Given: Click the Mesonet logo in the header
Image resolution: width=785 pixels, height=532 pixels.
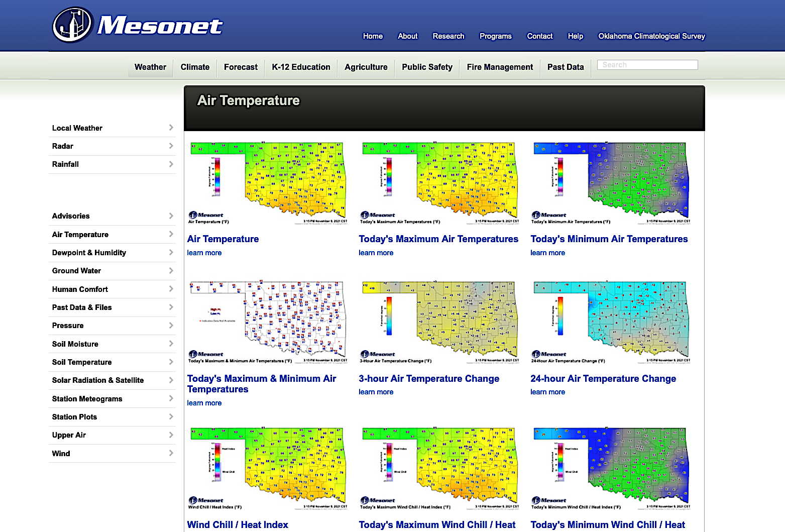Looking at the screenshot, I should [x=138, y=25].
